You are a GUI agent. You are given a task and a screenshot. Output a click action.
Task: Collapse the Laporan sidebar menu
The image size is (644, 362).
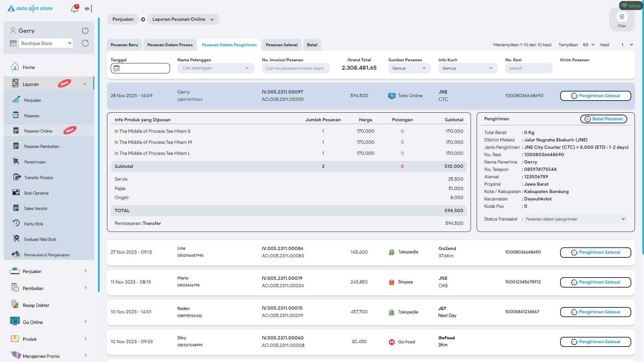point(84,84)
